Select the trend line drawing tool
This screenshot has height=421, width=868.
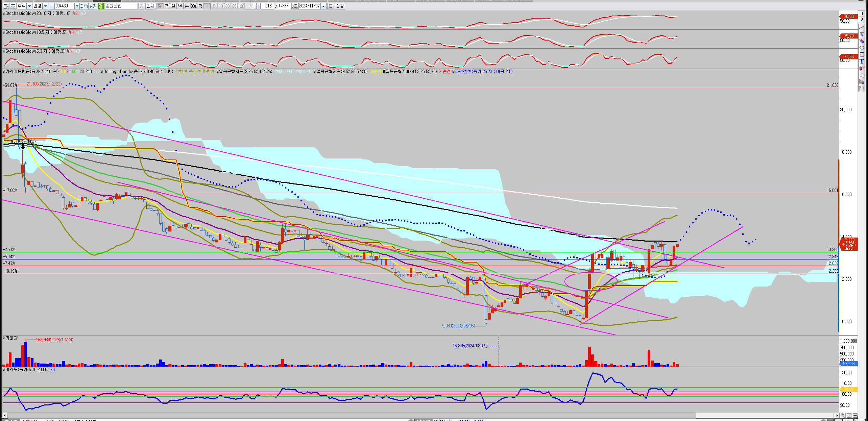point(862,27)
